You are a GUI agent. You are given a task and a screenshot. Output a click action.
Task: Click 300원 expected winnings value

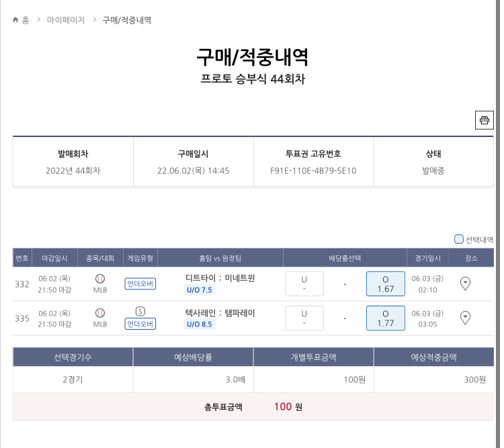(474, 379)
